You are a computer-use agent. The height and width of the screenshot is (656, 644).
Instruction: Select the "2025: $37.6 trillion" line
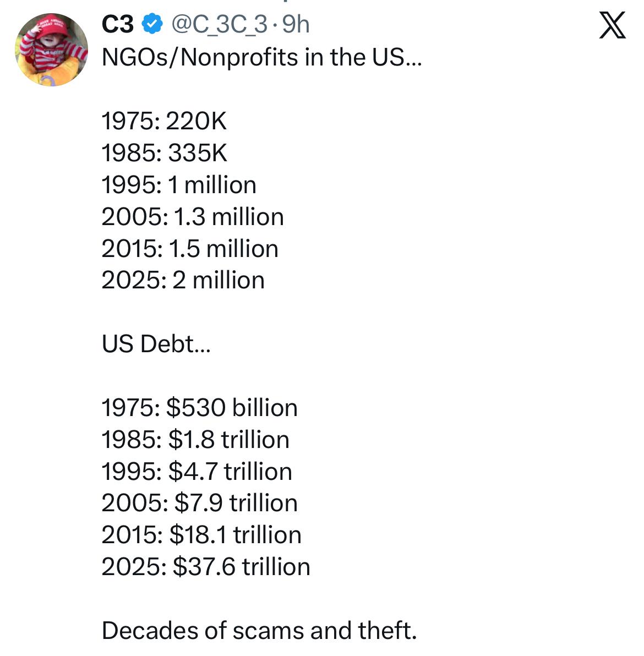(206, 567)
